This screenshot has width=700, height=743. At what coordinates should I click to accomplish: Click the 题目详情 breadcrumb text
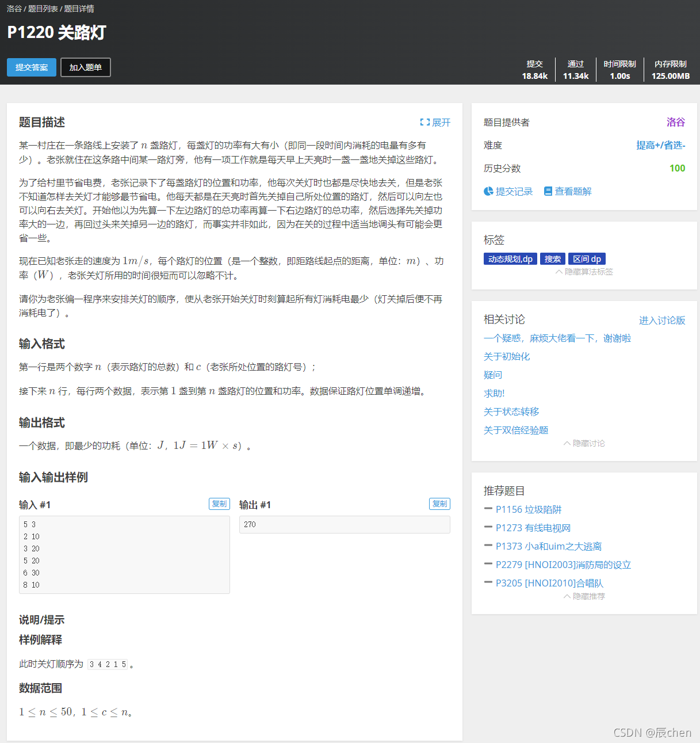pyautogui.click(x=79, y=9)
